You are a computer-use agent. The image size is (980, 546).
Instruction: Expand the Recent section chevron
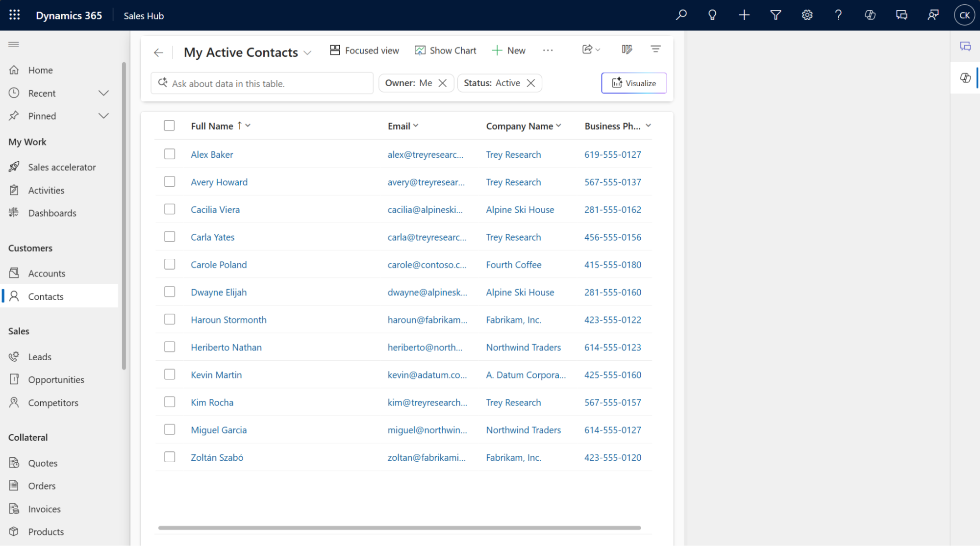(x=103, y=93)
